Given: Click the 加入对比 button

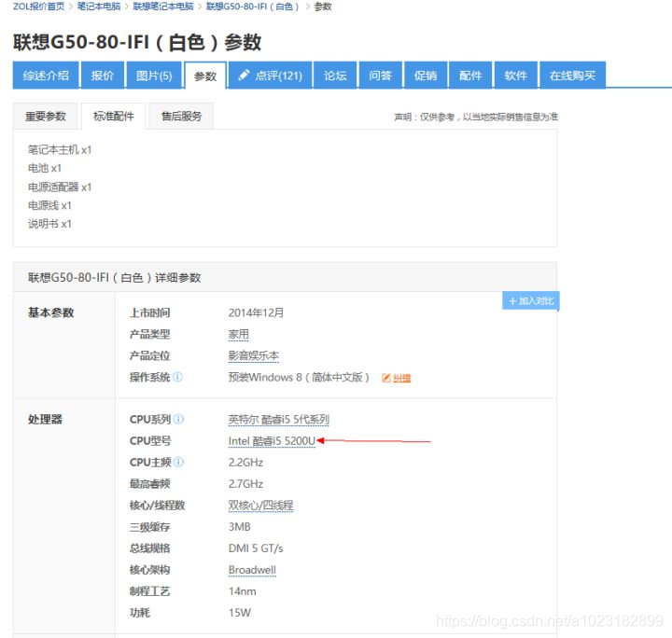Looking at the screenshot, I should (x=530, y=300).
